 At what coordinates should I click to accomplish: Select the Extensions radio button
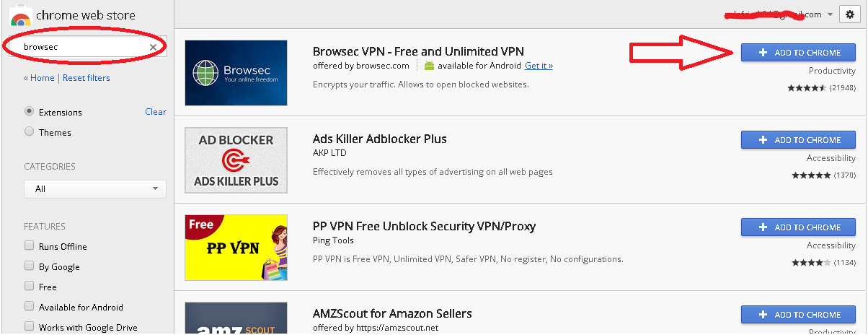30,112
